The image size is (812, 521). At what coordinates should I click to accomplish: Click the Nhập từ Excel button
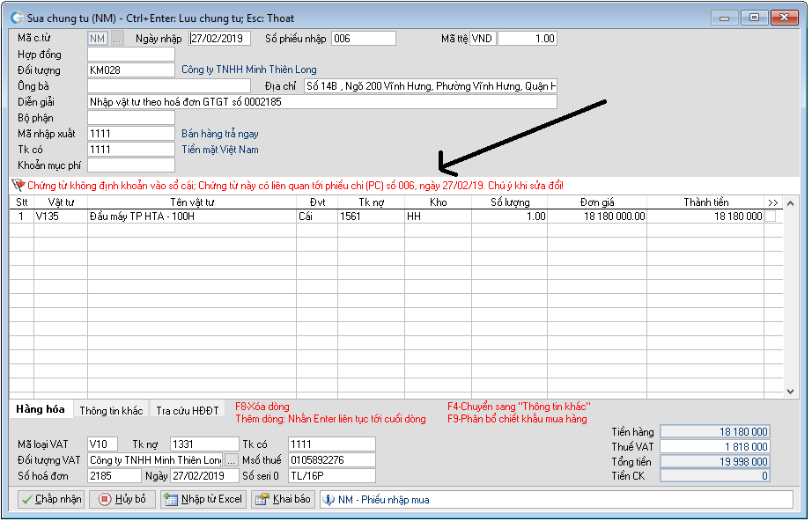pyautogui.click(x=203, y=499)
